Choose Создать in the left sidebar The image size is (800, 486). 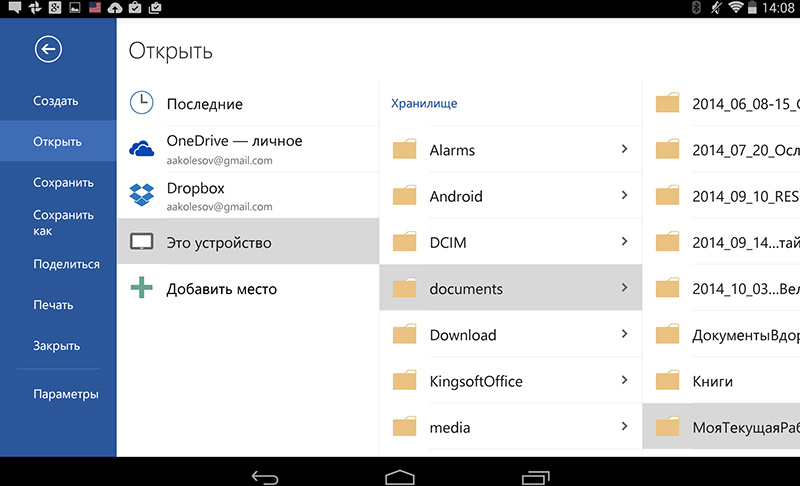(56, 101)
